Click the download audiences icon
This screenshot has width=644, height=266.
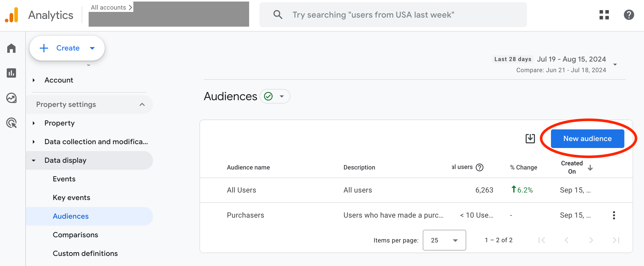pos(530,139)
